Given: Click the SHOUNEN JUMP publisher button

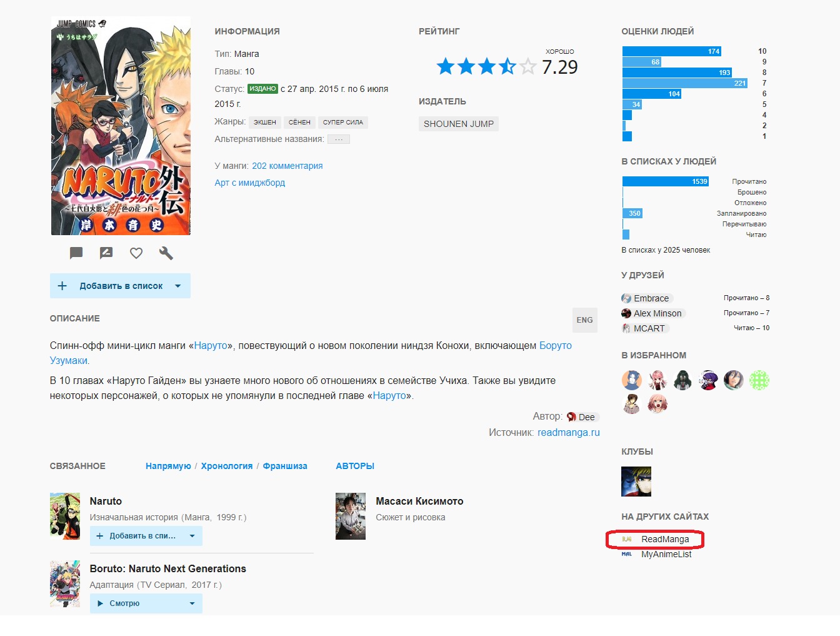Looking at the screenshot, I should pos(459,124).
